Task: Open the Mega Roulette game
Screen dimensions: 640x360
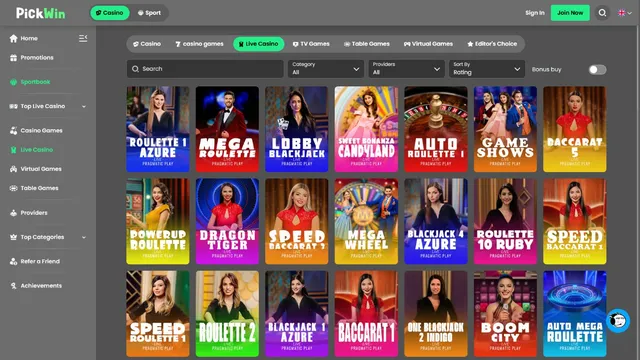Action: (227, 129)
